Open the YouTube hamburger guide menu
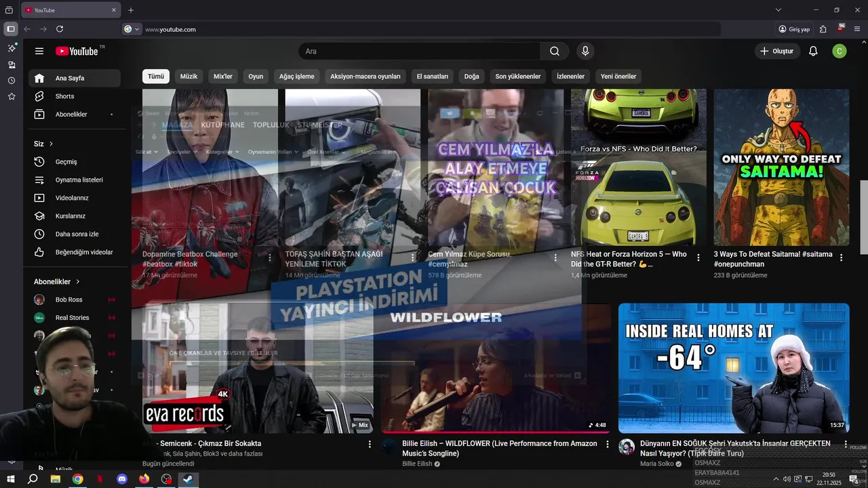The image size is (868, 488). pos(39,52)
